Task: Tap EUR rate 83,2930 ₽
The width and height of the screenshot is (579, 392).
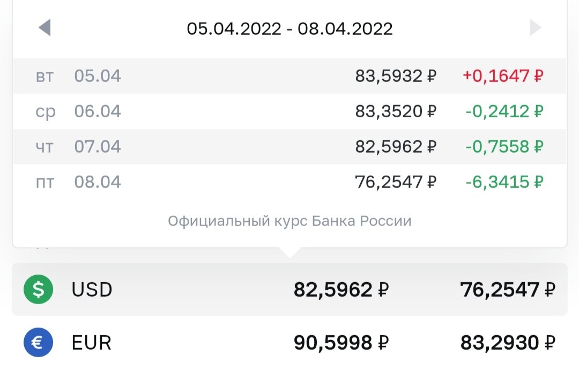Action: 508,342
